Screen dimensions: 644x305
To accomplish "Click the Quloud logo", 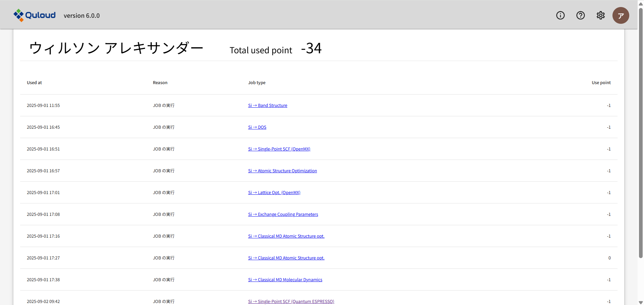I will tap(35, 15).
